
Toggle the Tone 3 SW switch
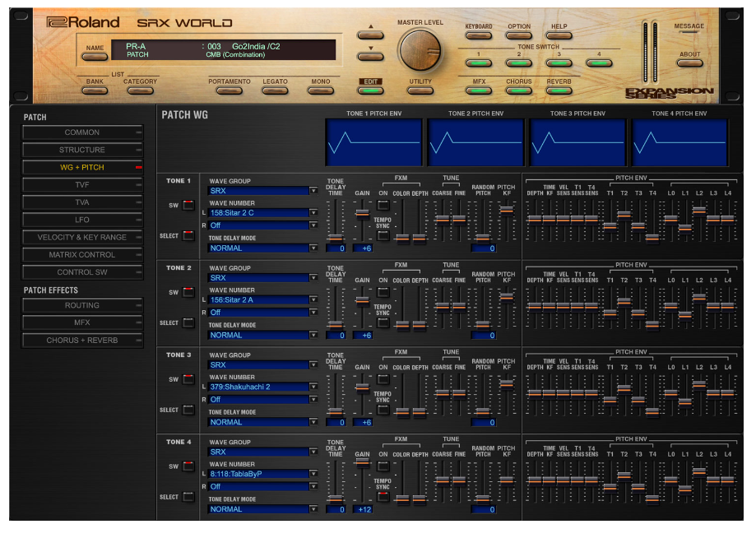[x=188, y=379]
